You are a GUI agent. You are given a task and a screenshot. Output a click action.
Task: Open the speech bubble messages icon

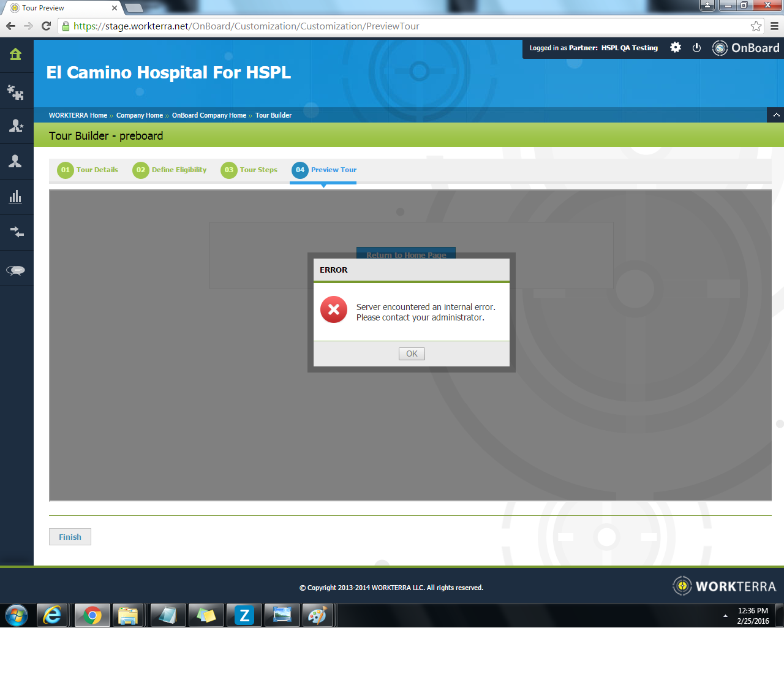(x=16, y=270)
